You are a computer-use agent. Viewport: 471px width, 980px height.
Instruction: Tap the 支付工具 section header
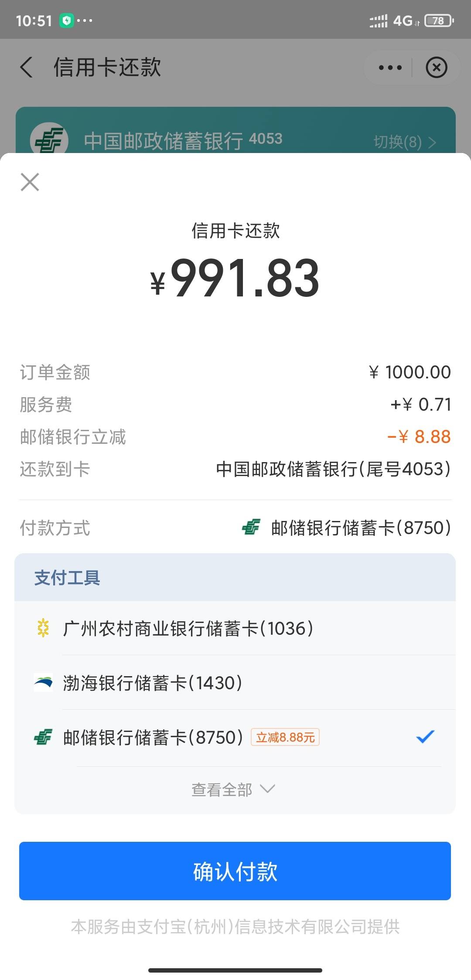[235, 578]
